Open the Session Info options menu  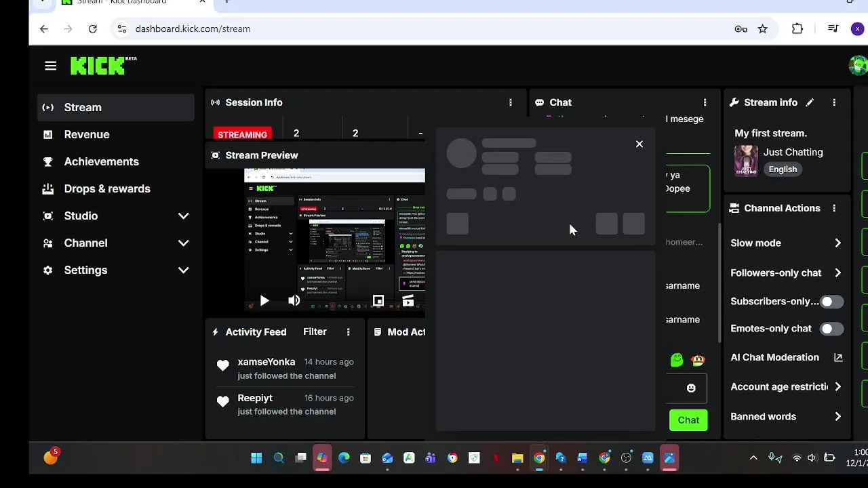pos(511,102)
